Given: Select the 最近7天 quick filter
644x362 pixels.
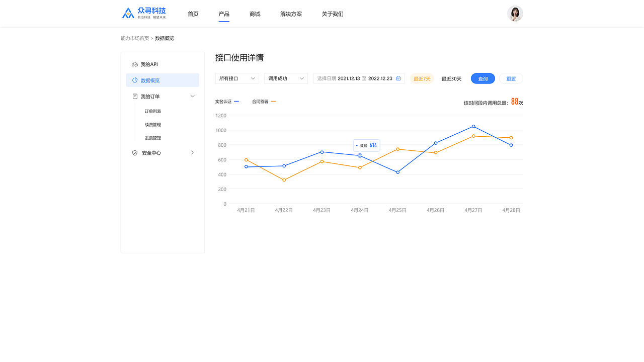Looking at the screenshot, I should tap(422, 78).
